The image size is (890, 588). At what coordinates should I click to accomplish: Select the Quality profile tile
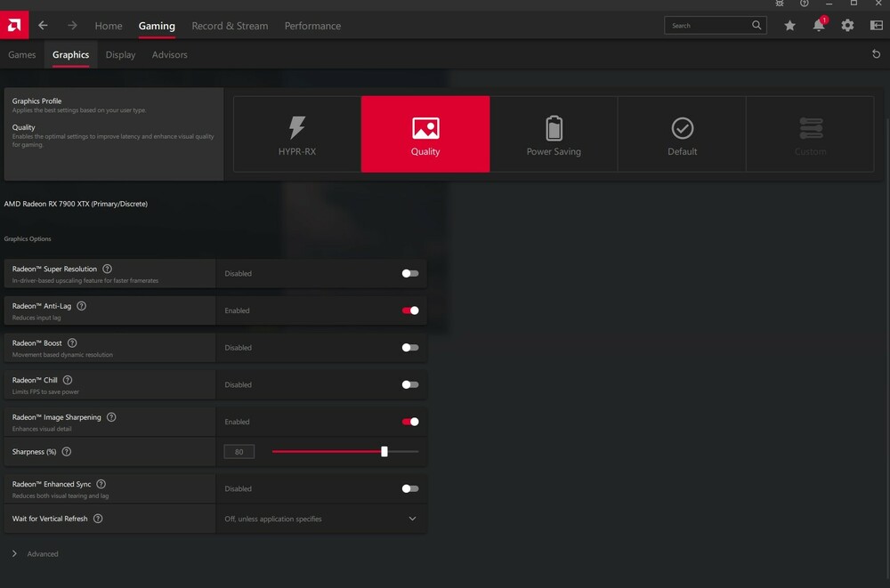425,133
